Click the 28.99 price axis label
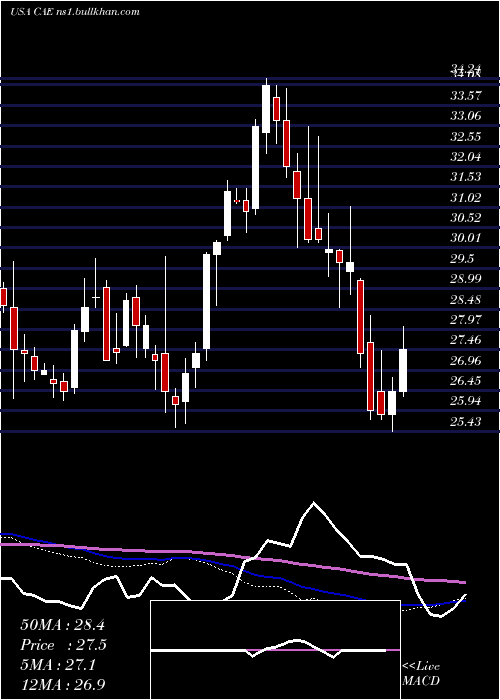500x700 pixels. tap(466, 279)
